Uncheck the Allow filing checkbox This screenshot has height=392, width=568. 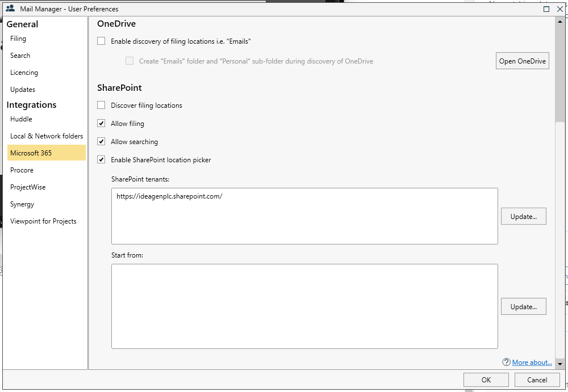[102, 123]
